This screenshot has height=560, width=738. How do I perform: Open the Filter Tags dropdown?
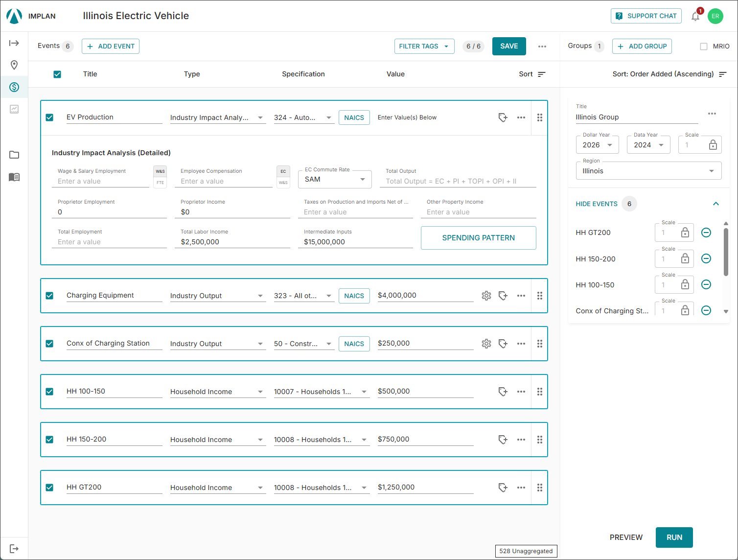coord(424,46)
